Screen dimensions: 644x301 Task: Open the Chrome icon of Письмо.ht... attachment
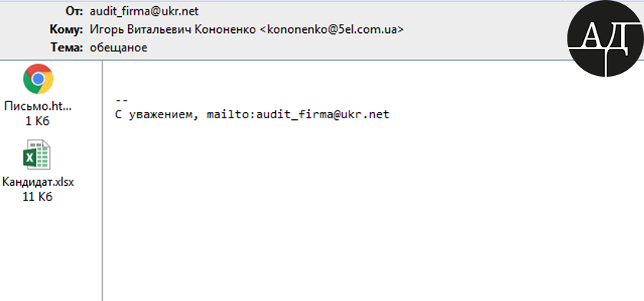point(38,79)
